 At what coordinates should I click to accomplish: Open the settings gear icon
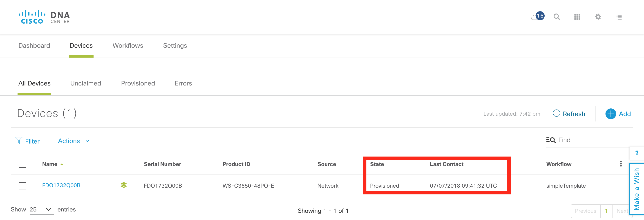point(598,17)
